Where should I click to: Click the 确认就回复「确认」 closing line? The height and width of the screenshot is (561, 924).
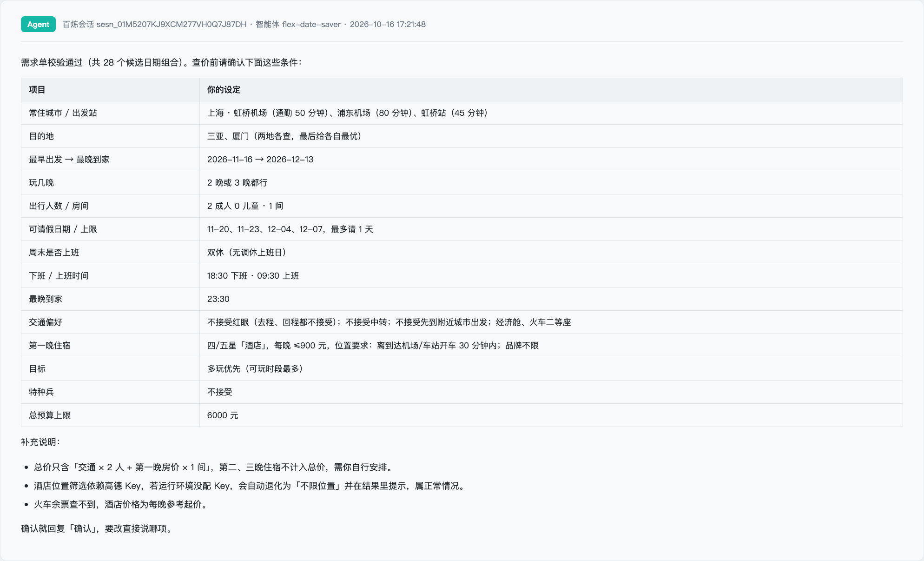[x=98, y=529]
